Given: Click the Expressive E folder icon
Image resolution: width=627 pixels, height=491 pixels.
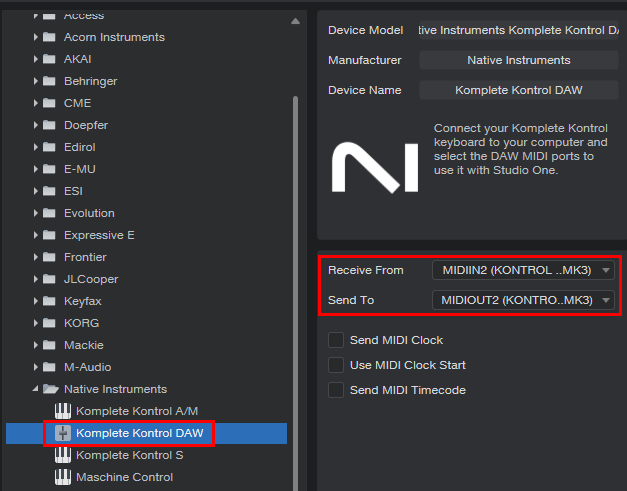Looking at the screenshot, I should point(49,235).
